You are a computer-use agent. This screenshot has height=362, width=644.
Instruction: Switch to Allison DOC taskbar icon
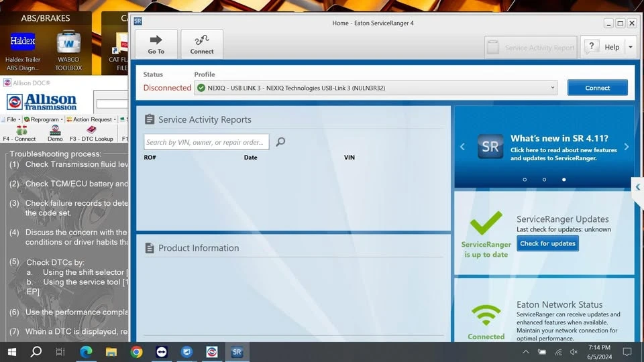click(x=211, y=352)
